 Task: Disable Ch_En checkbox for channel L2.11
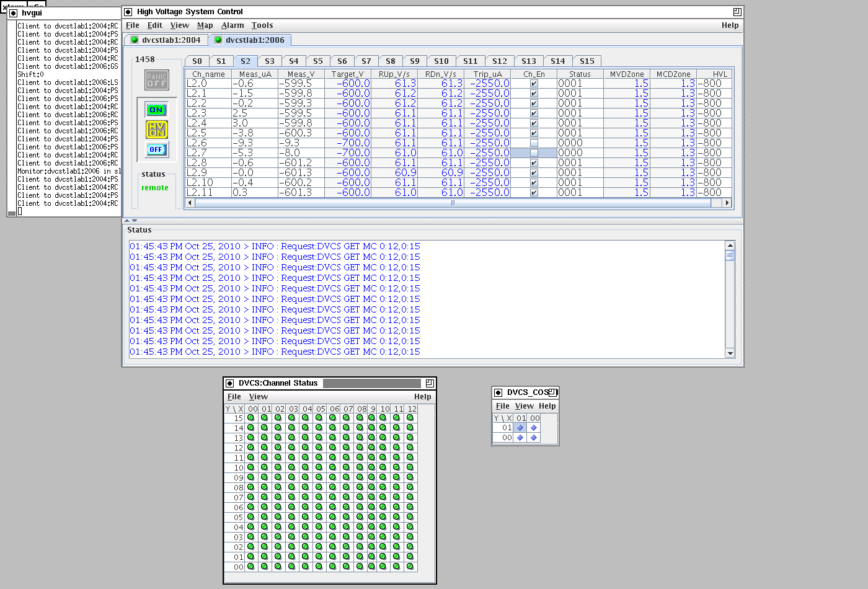coord(534,193)
